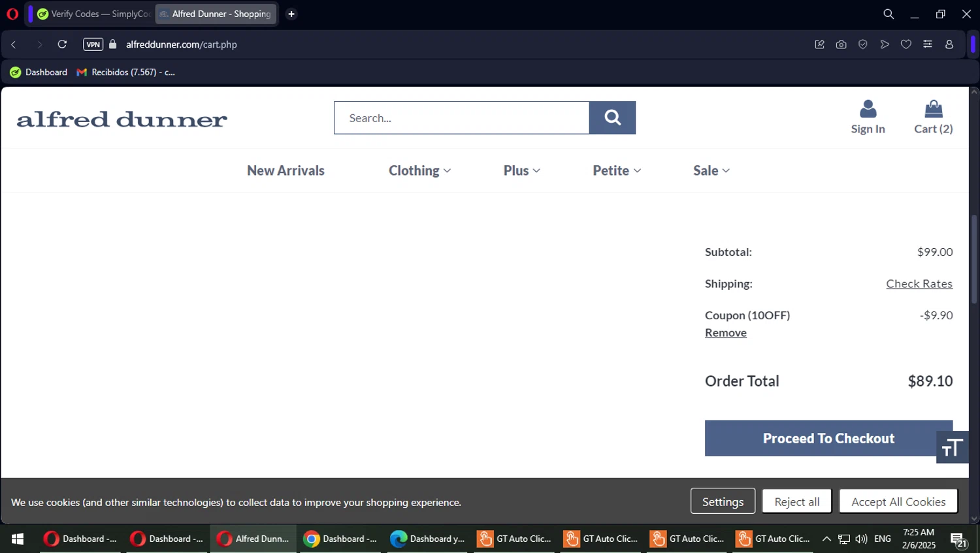
Task: Click the -$9.90 coupon discount
Action: (x=936, y=315)
